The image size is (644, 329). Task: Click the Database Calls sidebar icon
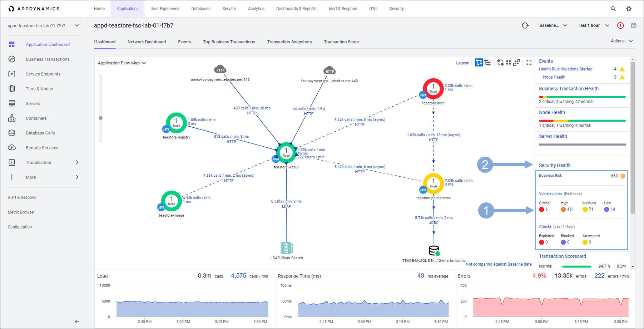[x=12, y=133]
